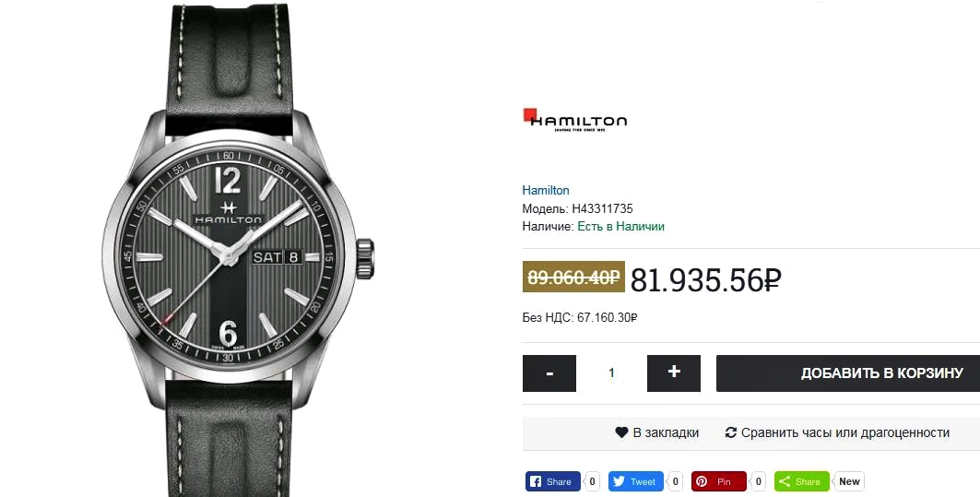Click the В закладки link text
The height and width of the screenshot is (497, 980).
(x=666, y=432)
